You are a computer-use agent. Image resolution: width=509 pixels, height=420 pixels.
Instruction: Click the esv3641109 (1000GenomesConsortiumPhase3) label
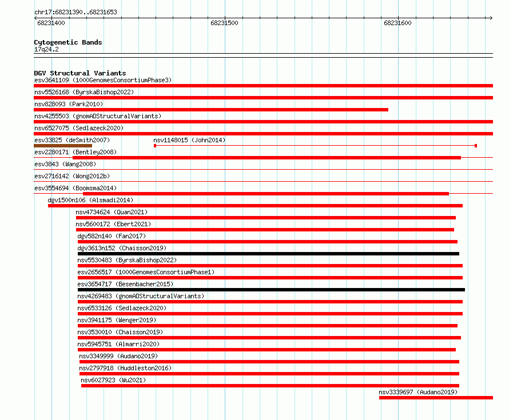coord(103,80)
